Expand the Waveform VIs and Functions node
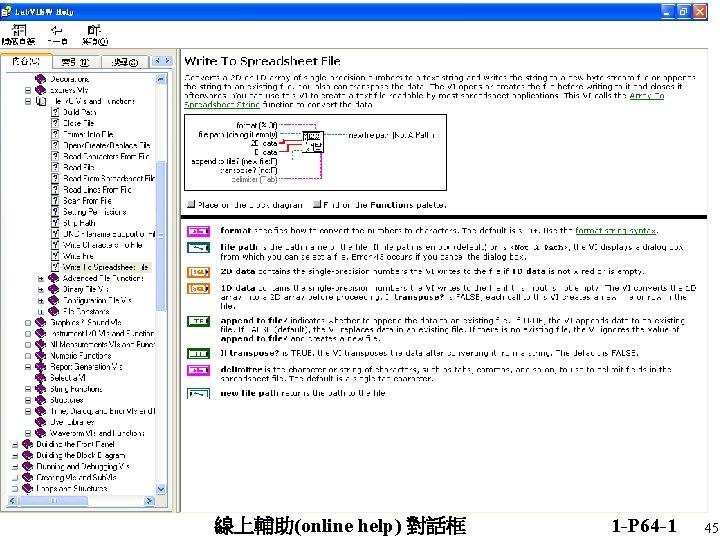The width and height of the screenshot is (720, 540). (28, 433)
